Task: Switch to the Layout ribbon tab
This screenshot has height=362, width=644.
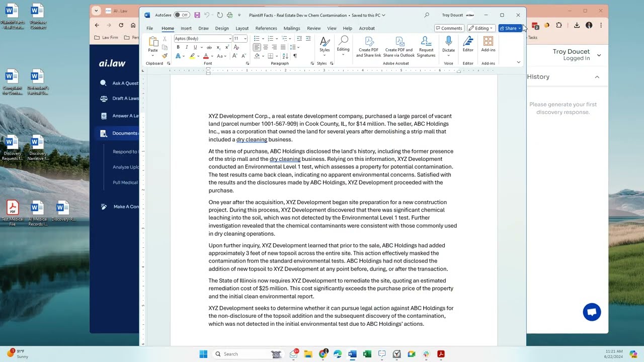Action: tap(242, 28)
